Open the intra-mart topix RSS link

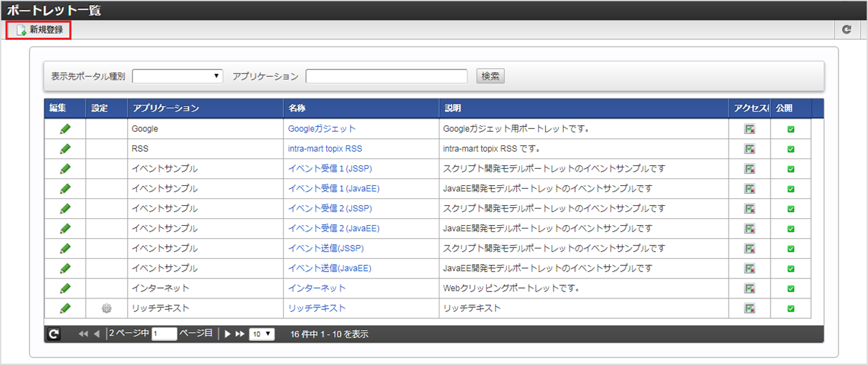[325, 148]
